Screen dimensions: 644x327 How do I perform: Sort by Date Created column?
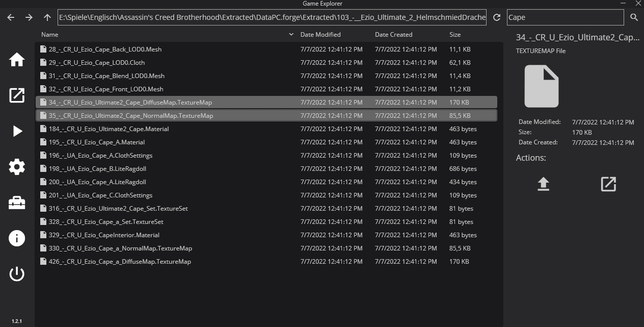(x=394, y=35)
